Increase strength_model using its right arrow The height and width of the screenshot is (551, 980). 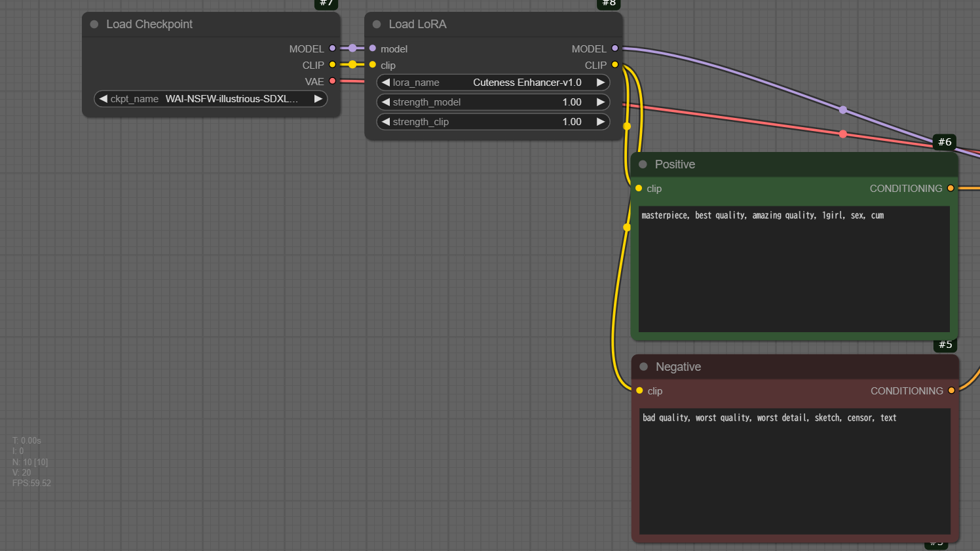[600, 102]
